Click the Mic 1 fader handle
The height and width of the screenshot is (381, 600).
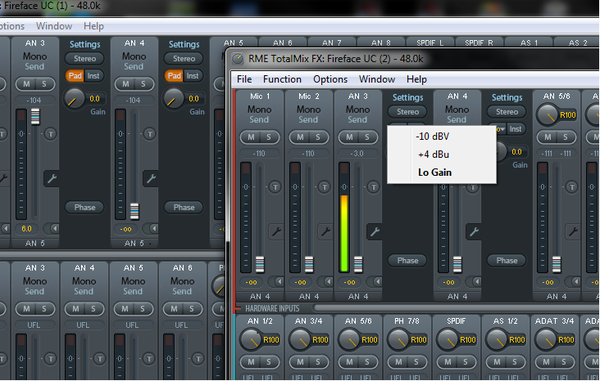tap(260, 264)
